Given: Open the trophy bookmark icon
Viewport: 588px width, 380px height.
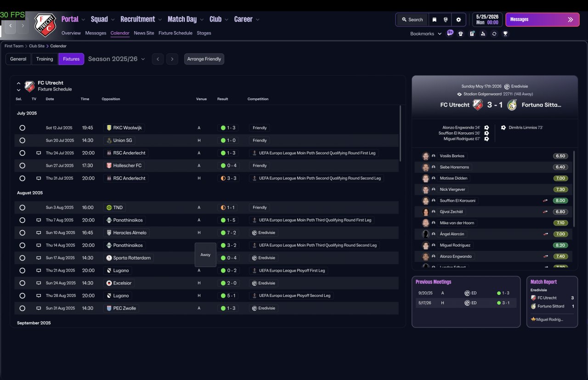Looking at the screenshot, I should coord(505,34).
